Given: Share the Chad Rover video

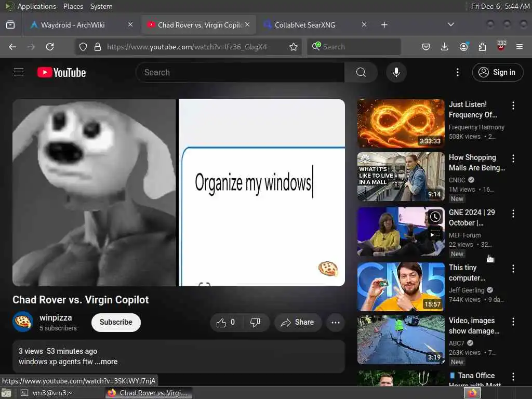Looking at the screenshot, I should pos(297,322).
